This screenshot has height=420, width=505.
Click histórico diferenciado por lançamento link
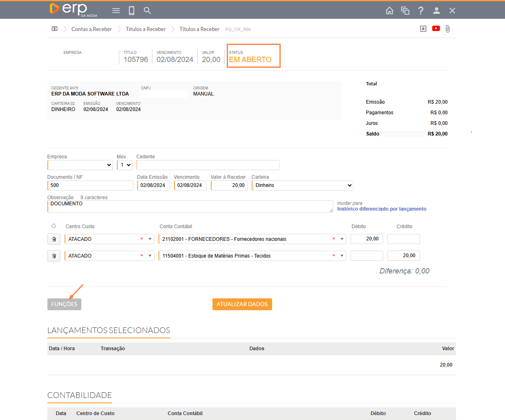pyautogui.click(x=382, y=209)
